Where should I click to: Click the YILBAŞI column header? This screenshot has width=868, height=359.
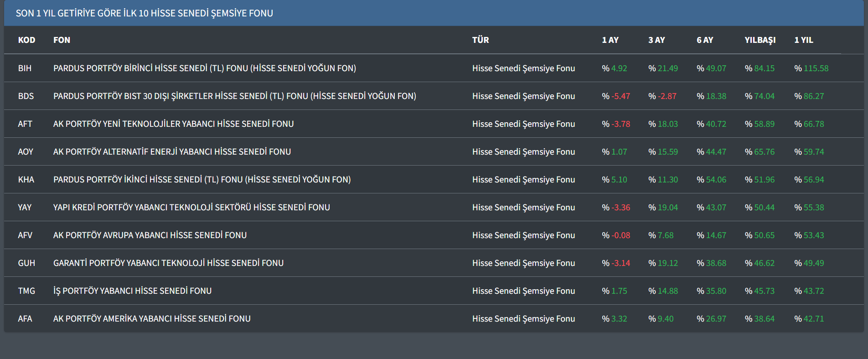pos(760,40)
